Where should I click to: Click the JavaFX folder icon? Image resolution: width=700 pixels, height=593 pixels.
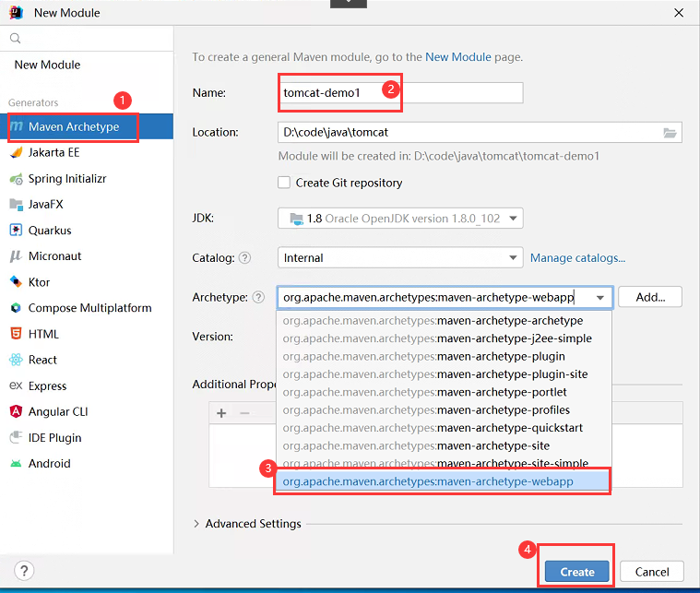(x=17, y=205)
